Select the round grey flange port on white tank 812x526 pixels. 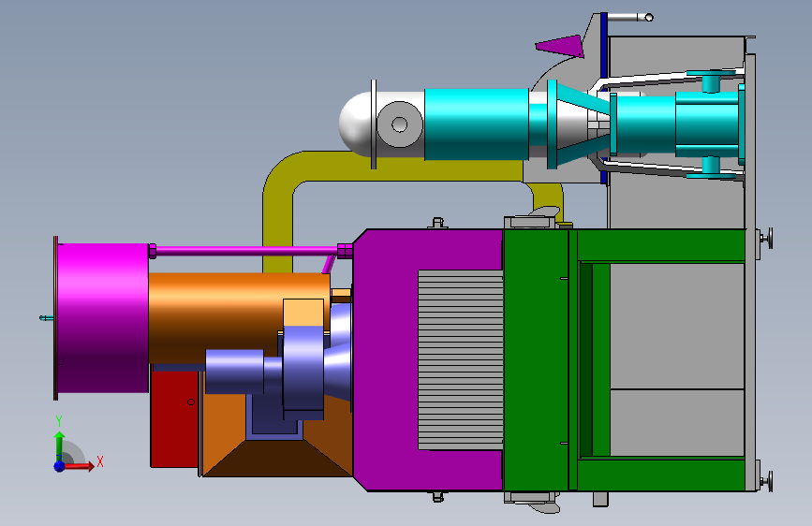[400, 124]
